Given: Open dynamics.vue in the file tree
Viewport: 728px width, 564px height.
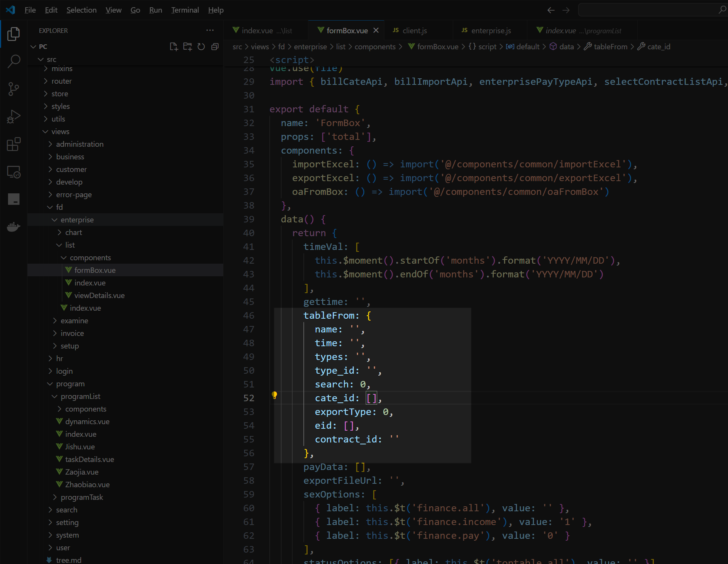Looking at the screenshot, I should [x=87, y=421].
